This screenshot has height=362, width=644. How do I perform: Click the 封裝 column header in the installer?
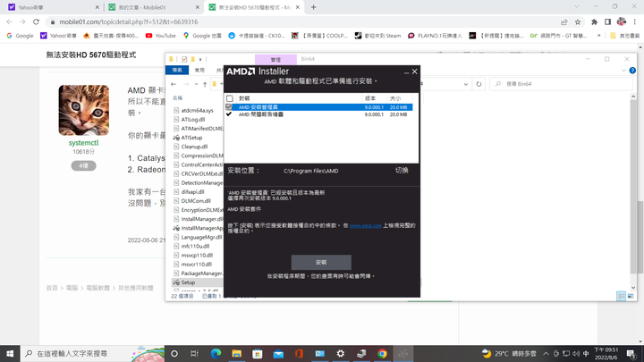pos(244,98)
